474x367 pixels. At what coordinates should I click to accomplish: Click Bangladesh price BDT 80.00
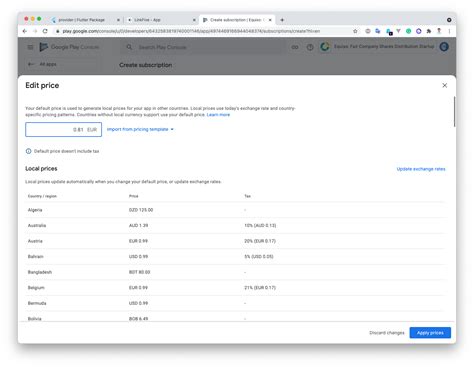pyautogui.click(x=139, y=272)
